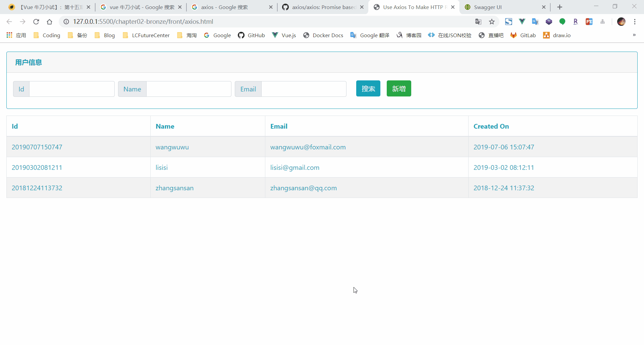Image resolution: width=644 pixels, height=345 pixels.
Task: View site information icon in address bar
Action: 66,22
